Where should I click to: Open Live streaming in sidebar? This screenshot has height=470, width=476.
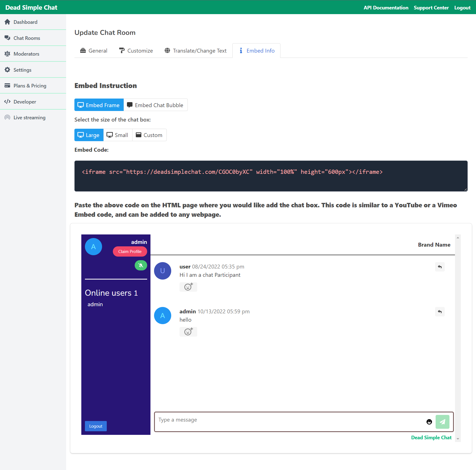(x=33, y=117)
